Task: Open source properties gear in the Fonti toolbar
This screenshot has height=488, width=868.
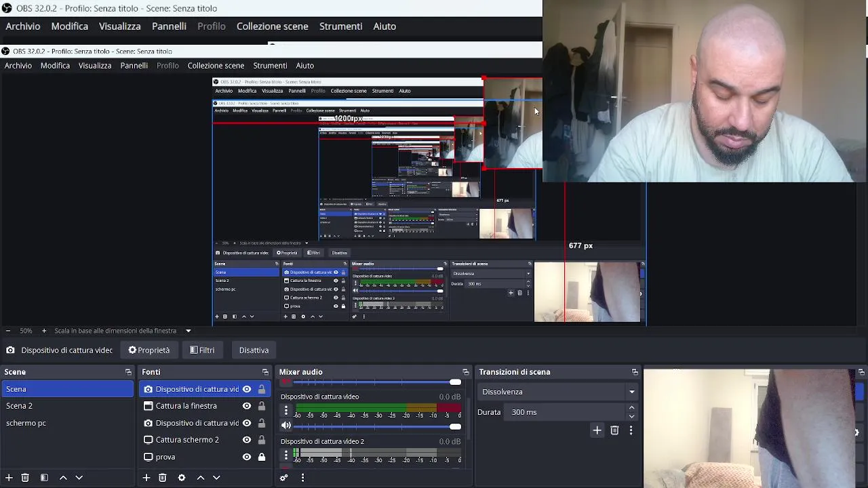Action: tap(182, 478)
